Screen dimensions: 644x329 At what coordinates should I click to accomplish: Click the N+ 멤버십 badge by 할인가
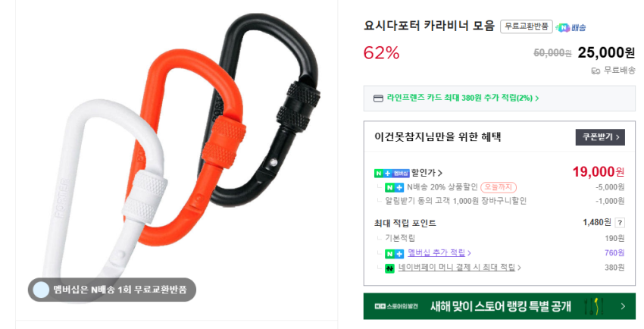click(392, 174)
